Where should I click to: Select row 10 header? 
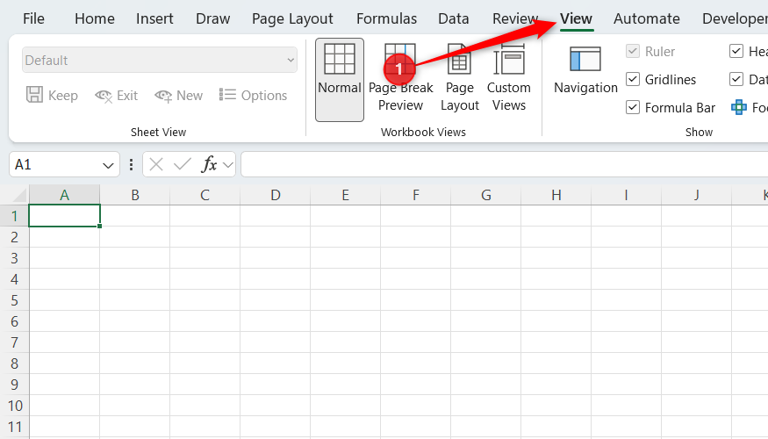click(x=14, y=406)
